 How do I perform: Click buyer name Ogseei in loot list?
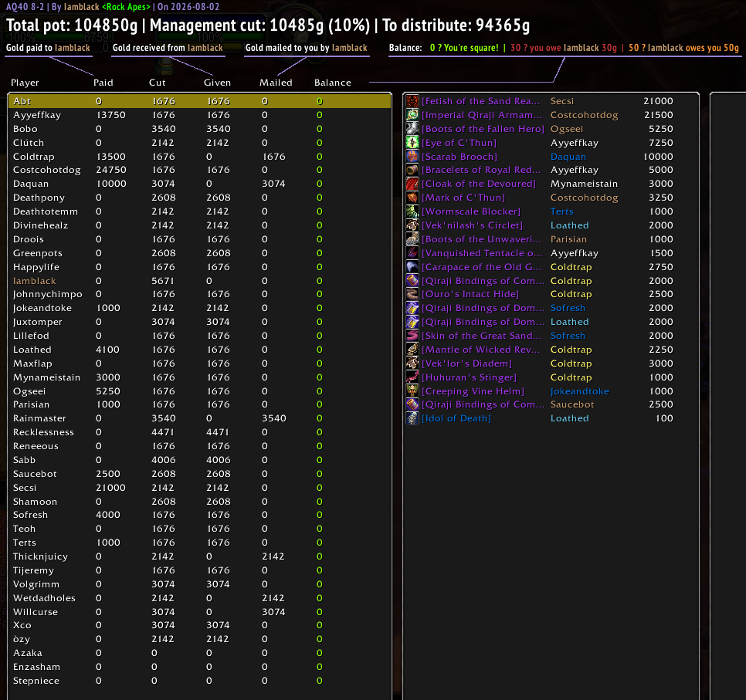click(567, 129)
